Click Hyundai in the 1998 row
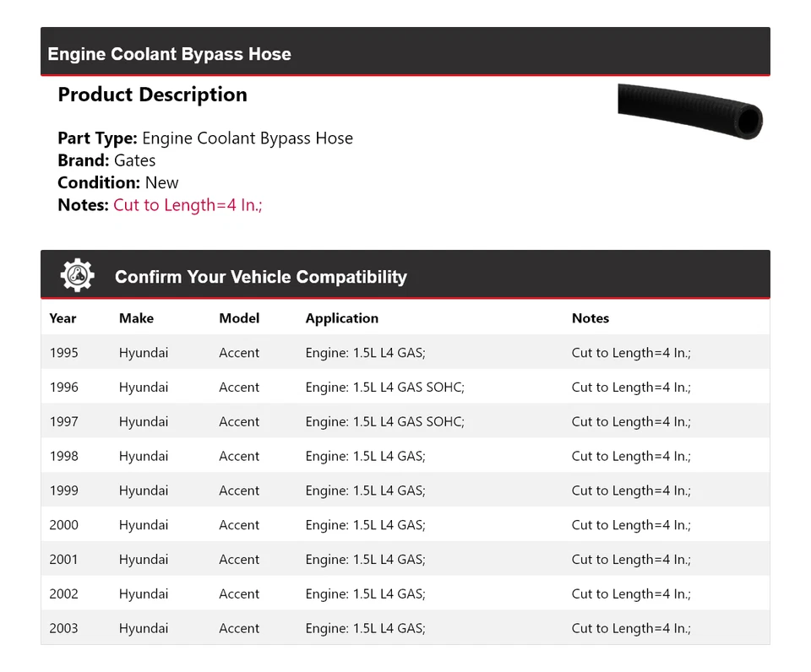This screenshot has height=672, width=811. (144, 456)
